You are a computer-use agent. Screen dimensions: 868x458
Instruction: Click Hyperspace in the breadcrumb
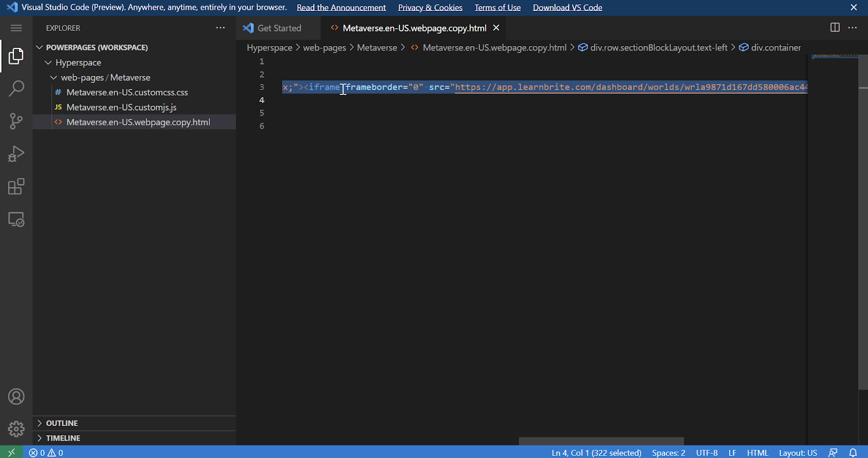click(270, 48)
